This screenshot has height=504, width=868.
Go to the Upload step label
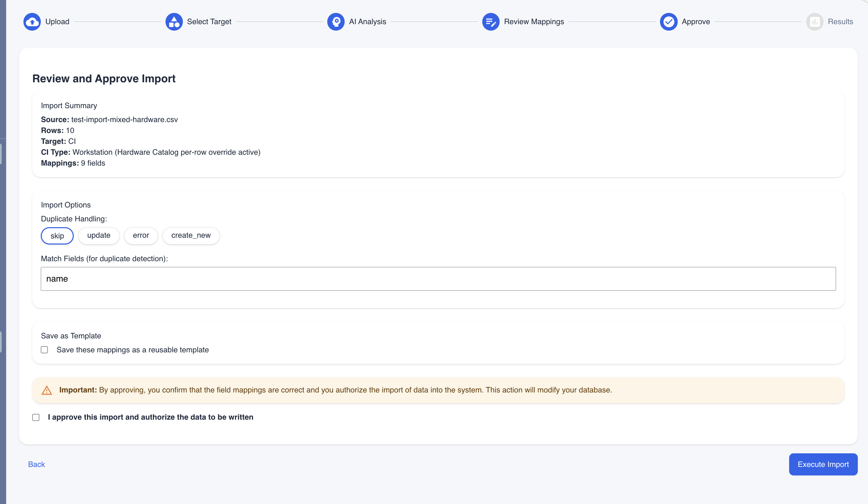57,22
